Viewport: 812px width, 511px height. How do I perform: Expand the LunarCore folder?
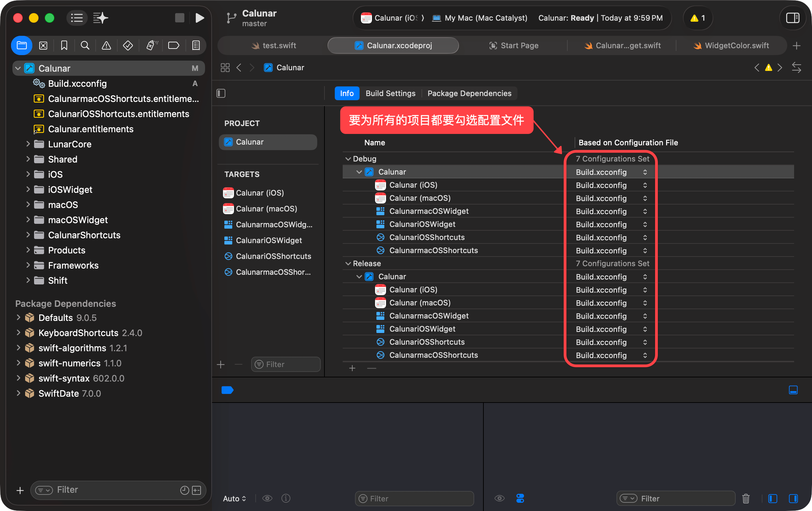(28, 144)
